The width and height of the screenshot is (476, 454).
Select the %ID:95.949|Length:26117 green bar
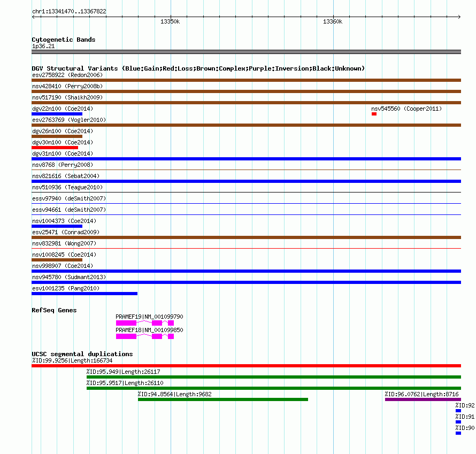pos(274,377)
